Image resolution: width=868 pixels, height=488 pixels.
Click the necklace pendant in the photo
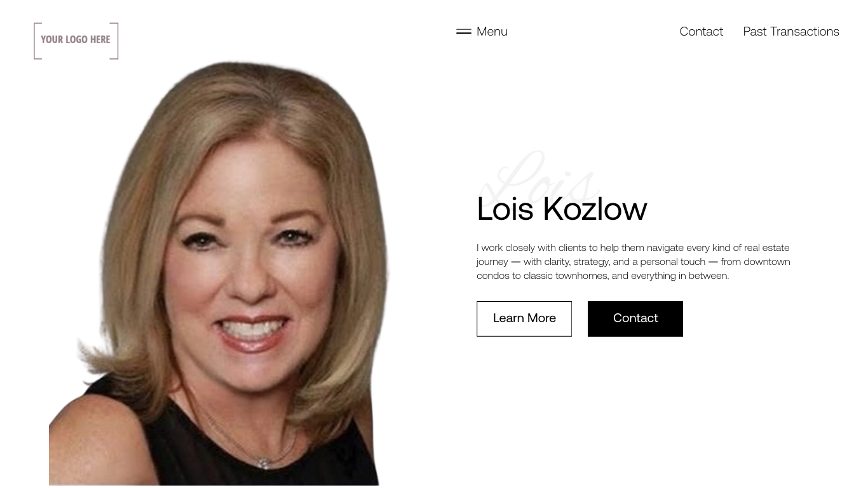click(x=264, y=463)
